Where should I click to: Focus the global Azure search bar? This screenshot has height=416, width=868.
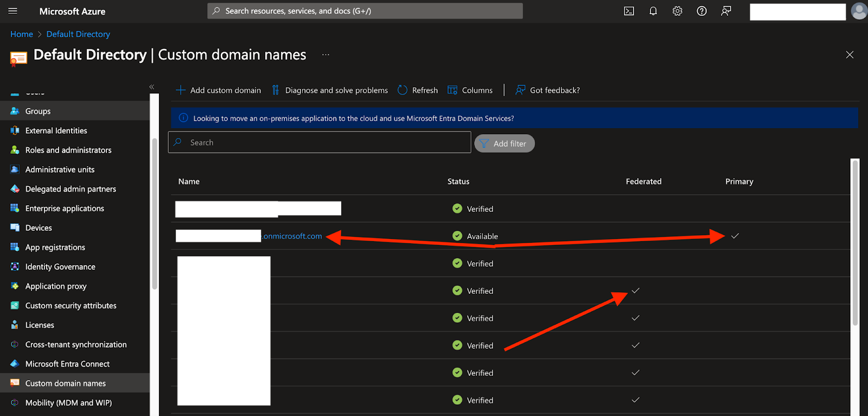pos(365,11)
